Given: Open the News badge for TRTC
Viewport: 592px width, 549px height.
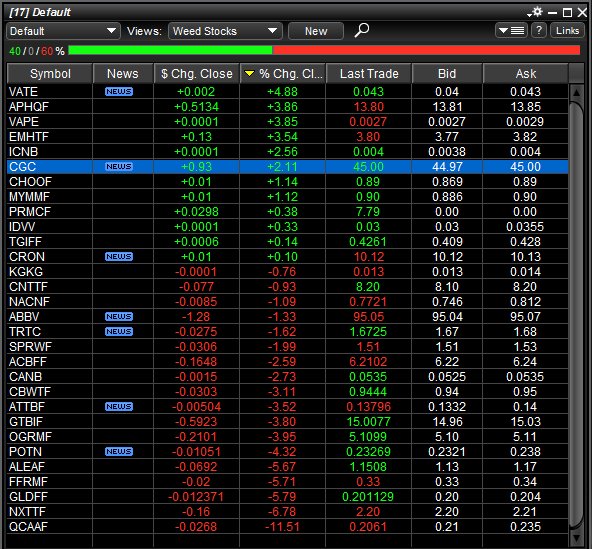Looking at the screenshot, I should click(x=119, y=332).
